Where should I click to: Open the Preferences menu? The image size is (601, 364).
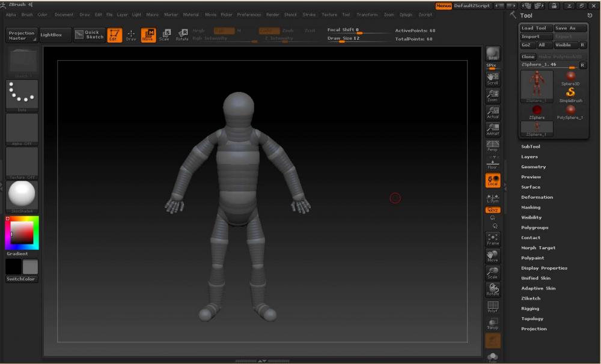(x=249, y=14)
